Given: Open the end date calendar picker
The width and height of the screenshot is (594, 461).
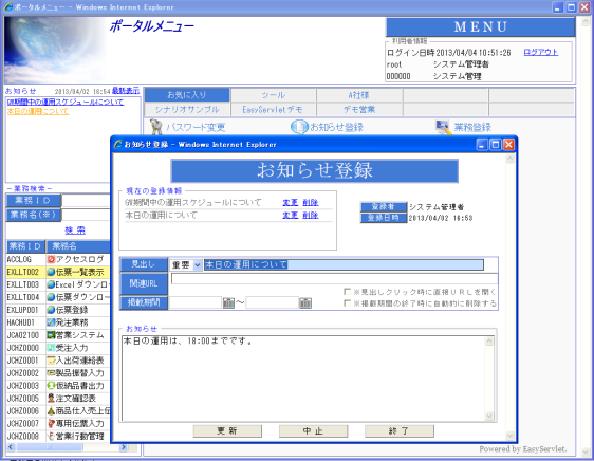Looking at the screenshot, I should 305,303.
